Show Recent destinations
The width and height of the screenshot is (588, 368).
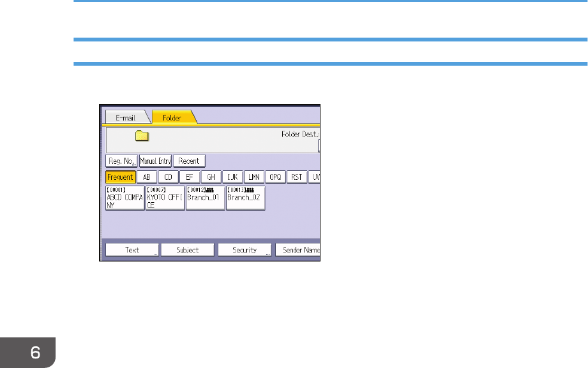click(189, 161)
